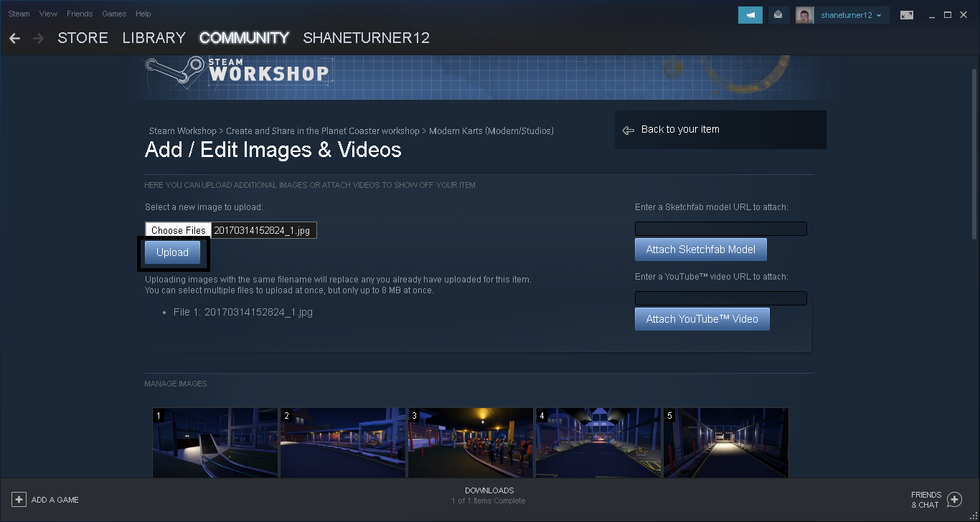Click 'Enter a Sketchfab model URL to attach:' label
The height and width of the screenshot is (522, 980).
(712, 207)
